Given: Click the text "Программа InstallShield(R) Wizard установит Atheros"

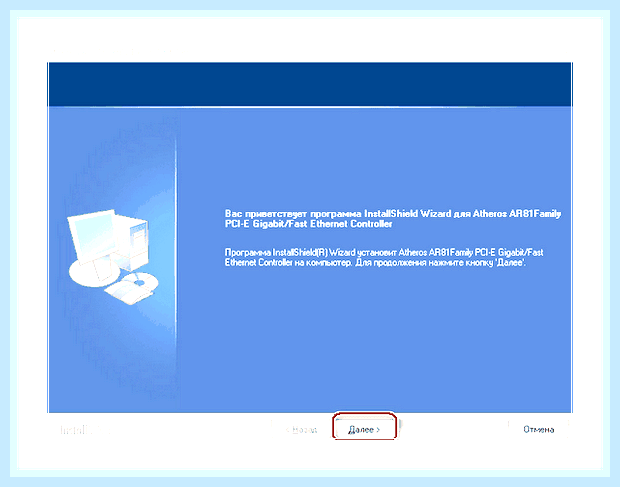Looking at the screenshot, I should 326,252.
